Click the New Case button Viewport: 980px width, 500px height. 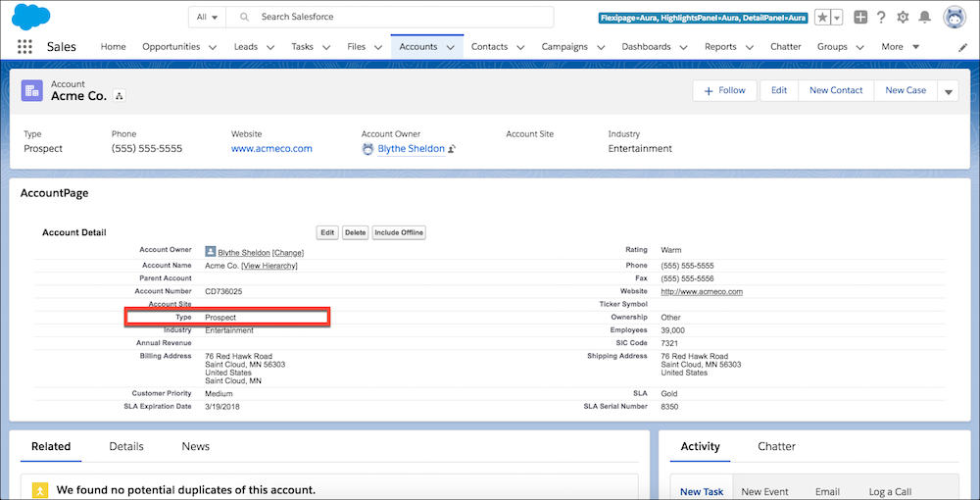(906, 90)
